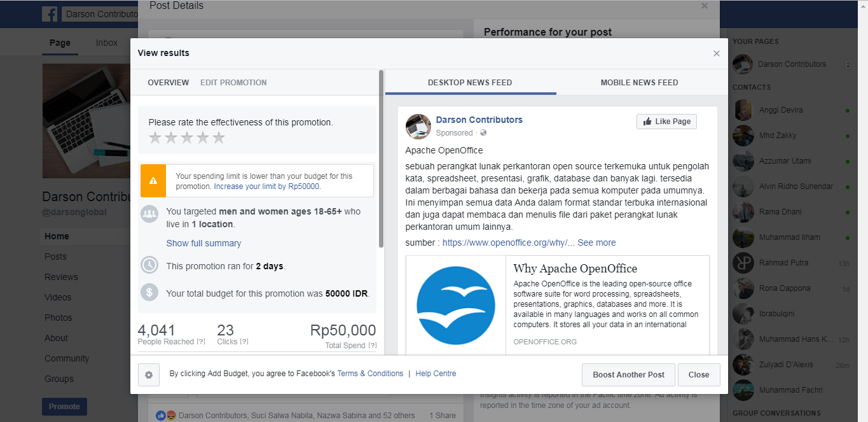This screenshot has width=868, height=422.
Task: Select About in page sidebar
Action: tap(56, 338)
